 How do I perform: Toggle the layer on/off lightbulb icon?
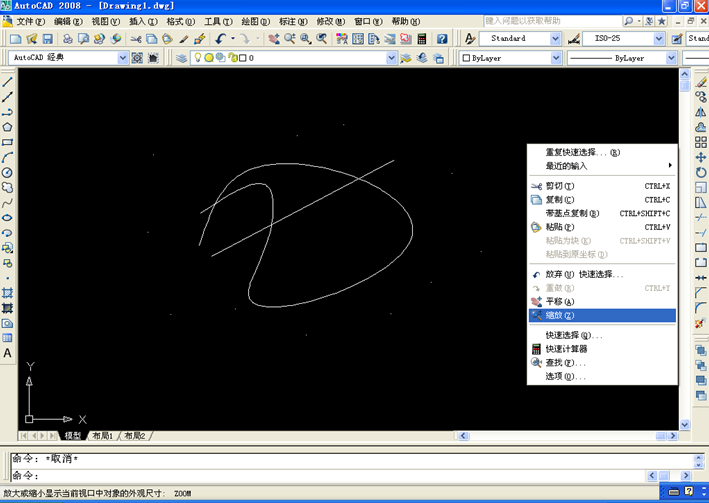point(197,58)
